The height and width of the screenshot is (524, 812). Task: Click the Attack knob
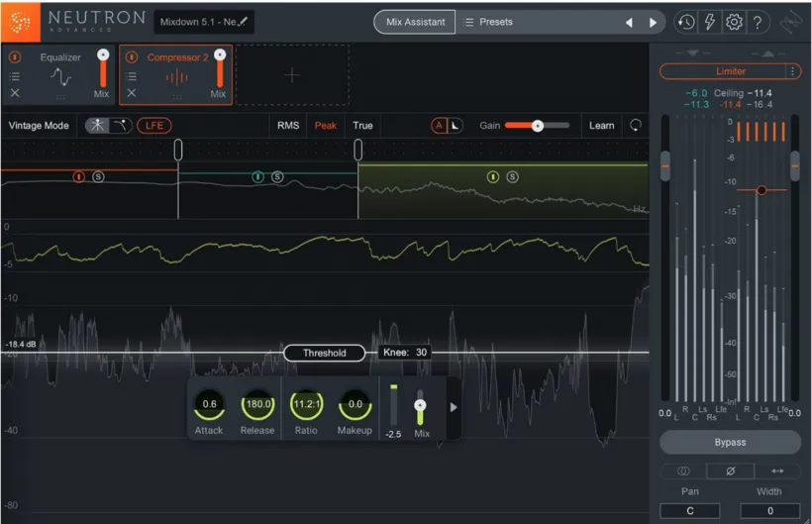pos(209,404)
